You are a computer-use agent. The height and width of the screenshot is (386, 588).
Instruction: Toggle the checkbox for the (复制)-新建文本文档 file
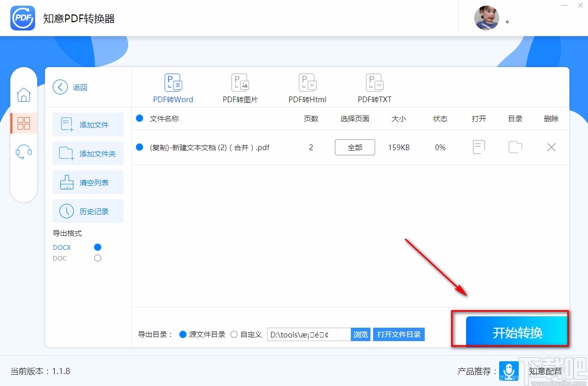[x=140, y=147]
